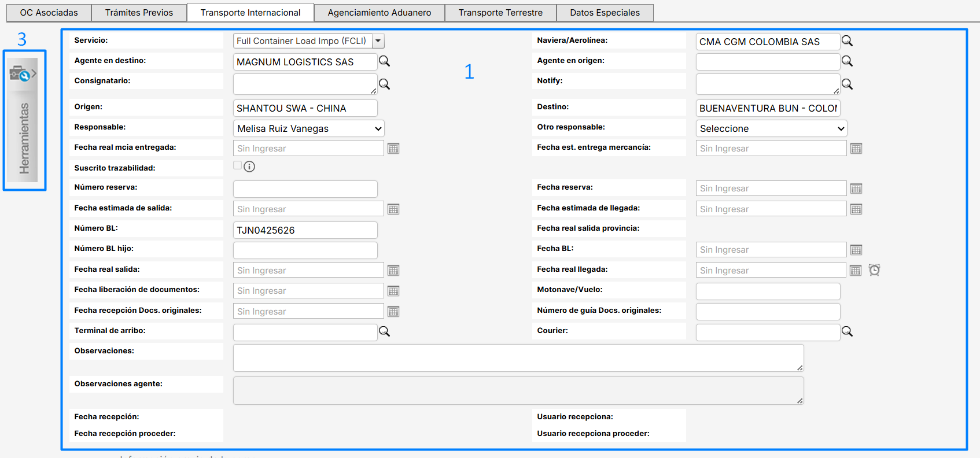This screenshot has height=458, width=980.
Task: Click the alarm clock icon by Fecha real llegada
Action: tap(874, 270)
